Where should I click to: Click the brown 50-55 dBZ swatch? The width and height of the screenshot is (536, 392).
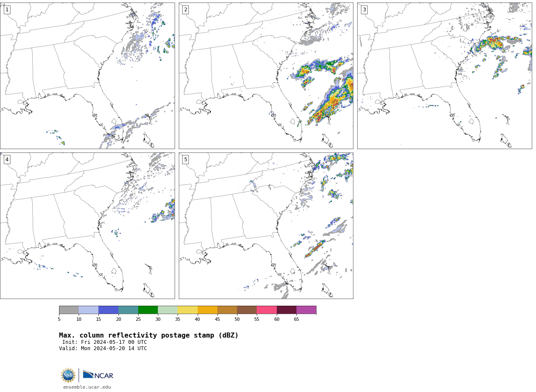click(x=247, y=310)
